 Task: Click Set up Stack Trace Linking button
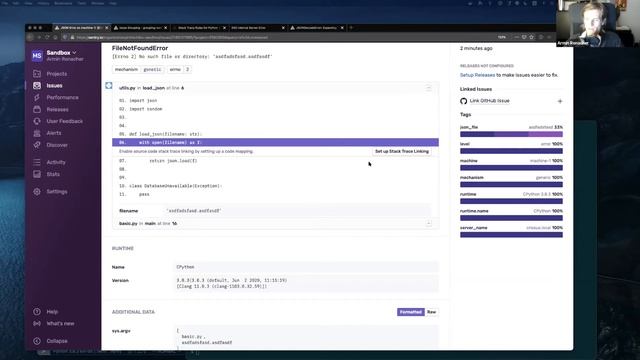pos(402,151)
